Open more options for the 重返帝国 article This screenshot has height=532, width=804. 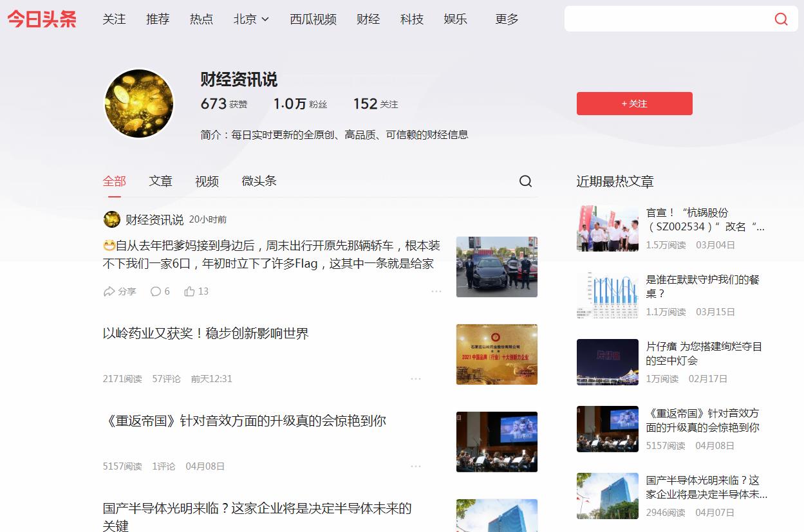point(416,466)
